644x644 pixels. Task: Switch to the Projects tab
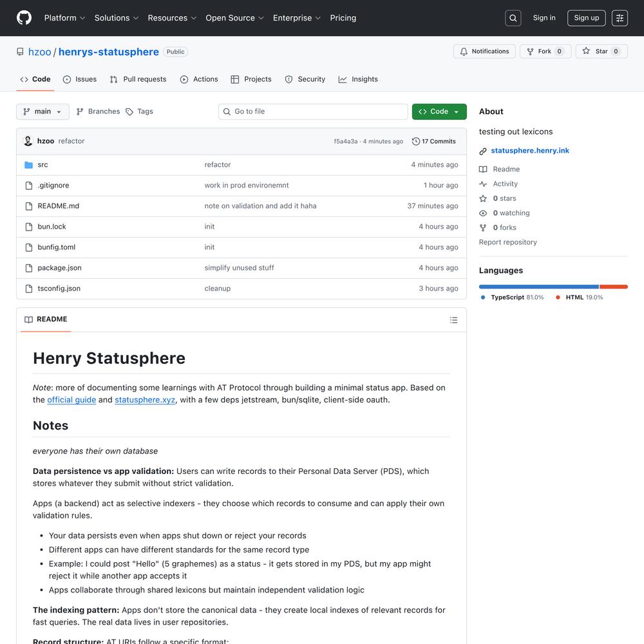tap(251, 79)
